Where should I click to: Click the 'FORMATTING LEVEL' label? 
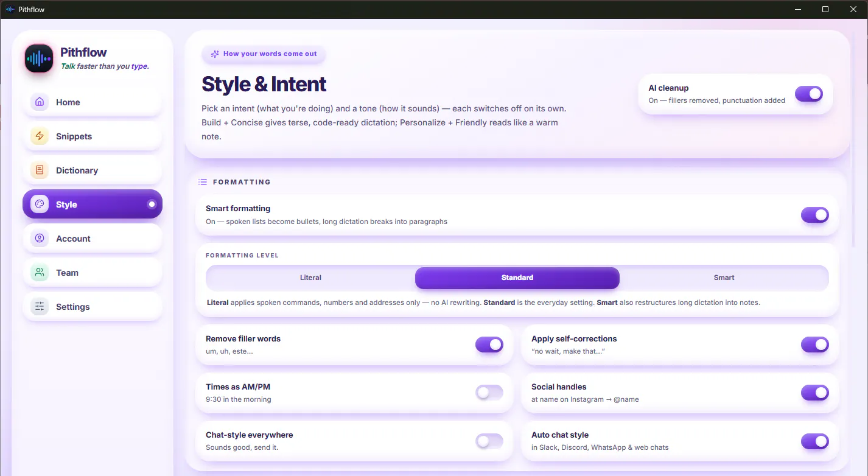[x=242, y=256]
